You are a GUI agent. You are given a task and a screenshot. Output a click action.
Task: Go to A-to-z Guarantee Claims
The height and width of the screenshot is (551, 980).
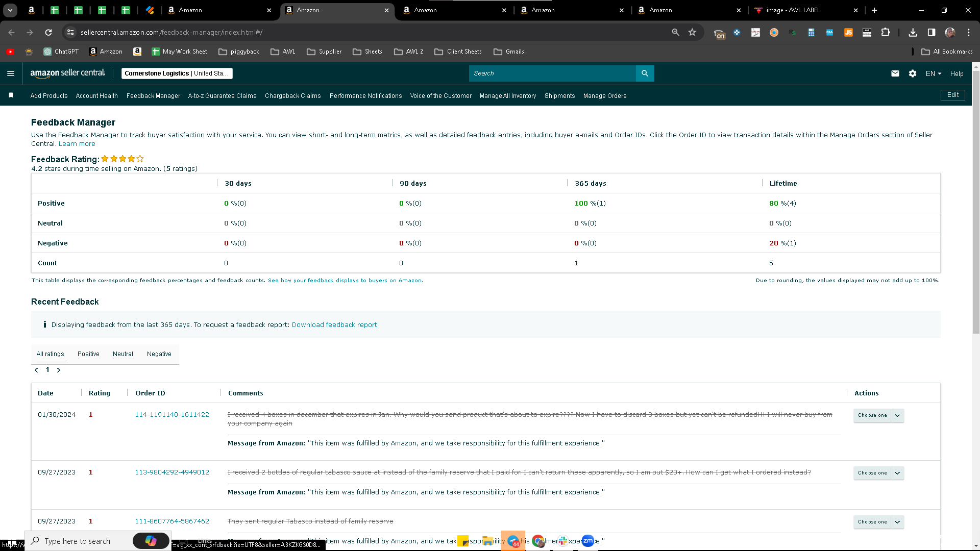coord(222,96)
